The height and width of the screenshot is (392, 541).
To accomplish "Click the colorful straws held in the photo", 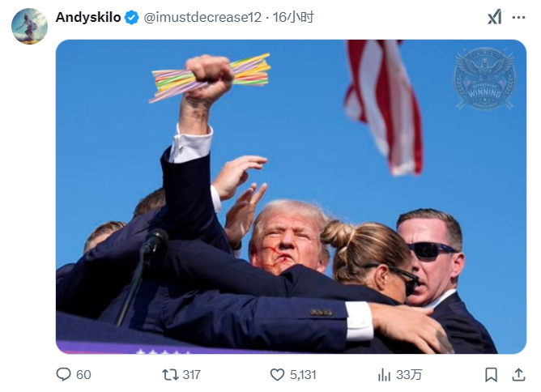I will pyautogui.click(x=210, y=78).
